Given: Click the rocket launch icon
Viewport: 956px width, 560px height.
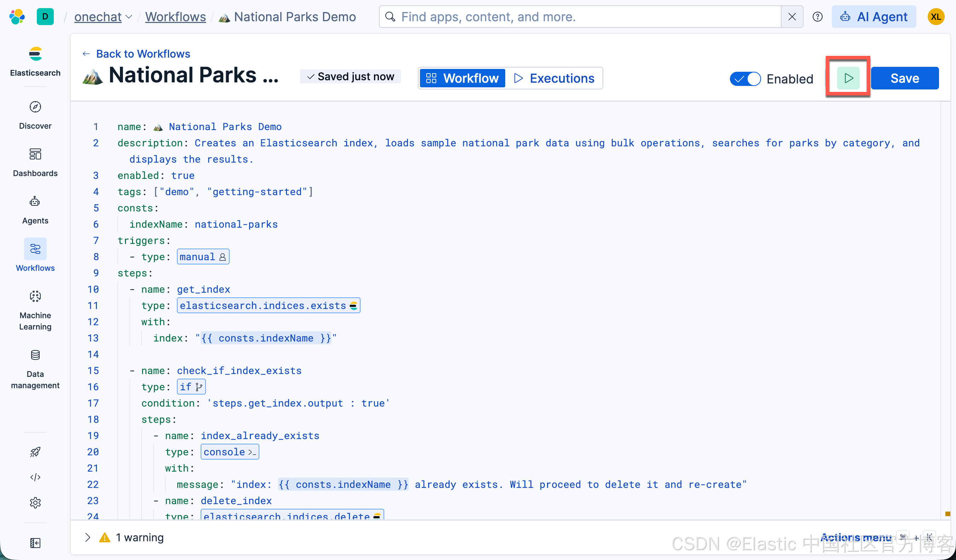Looking at the screenshot, I should click(35, 451).
